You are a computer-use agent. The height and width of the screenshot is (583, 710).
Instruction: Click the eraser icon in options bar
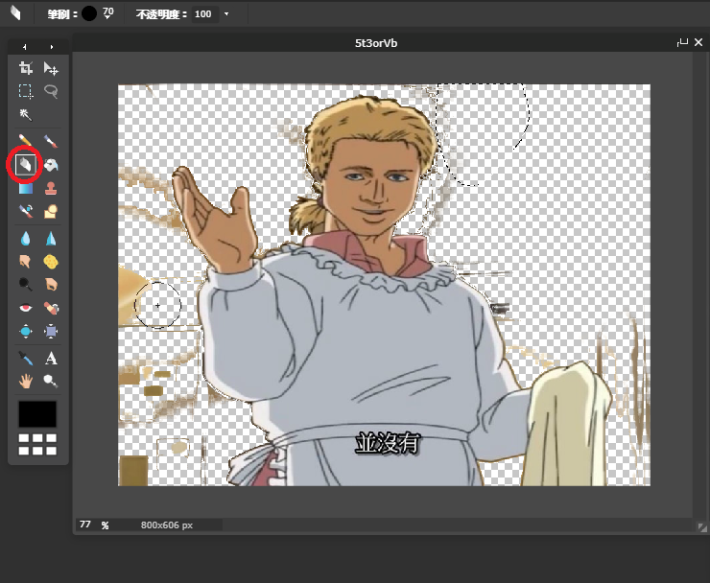coord(15,13)
